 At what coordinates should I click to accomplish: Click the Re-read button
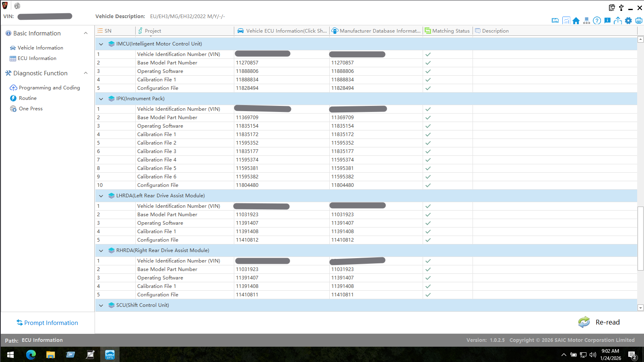point(600,322)
